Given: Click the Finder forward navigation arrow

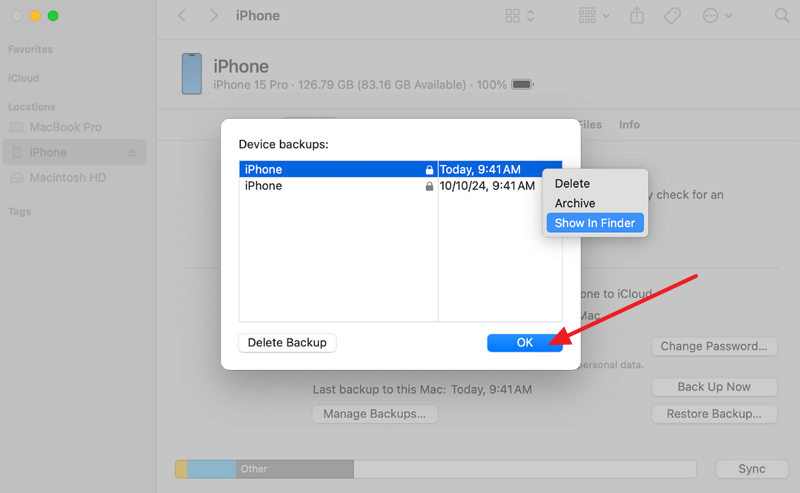Looking at the screenshot, I should 214,16.
